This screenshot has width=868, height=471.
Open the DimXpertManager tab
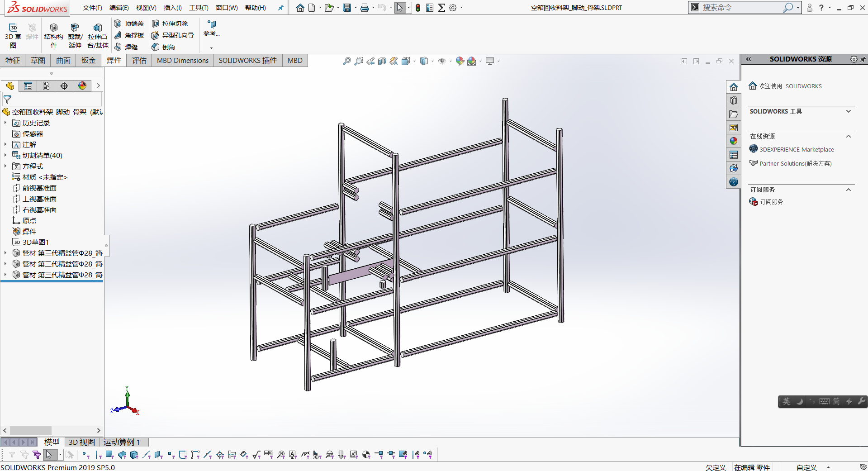pyautogui.click(x=64, y=86)
